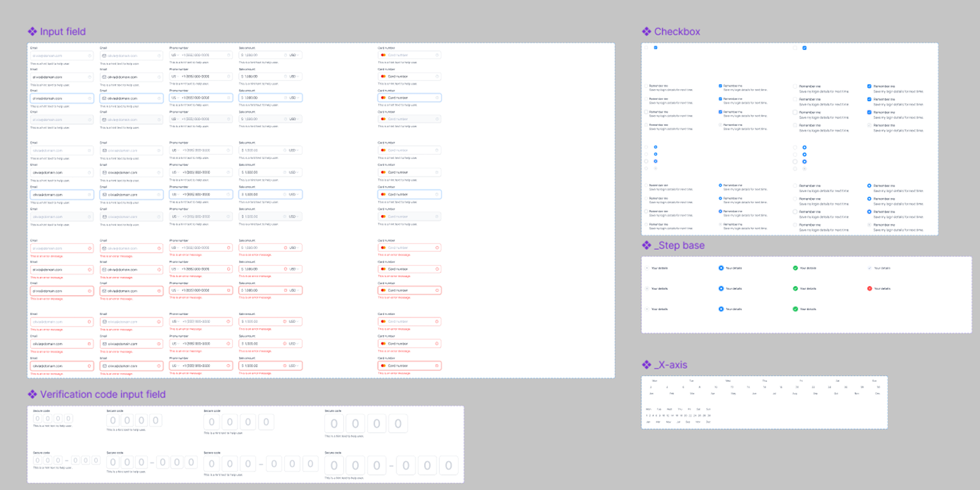Click Mastercard icon in topmost Card number field
Viewport: 980px width, 490px height.
[x=383, y=55]
